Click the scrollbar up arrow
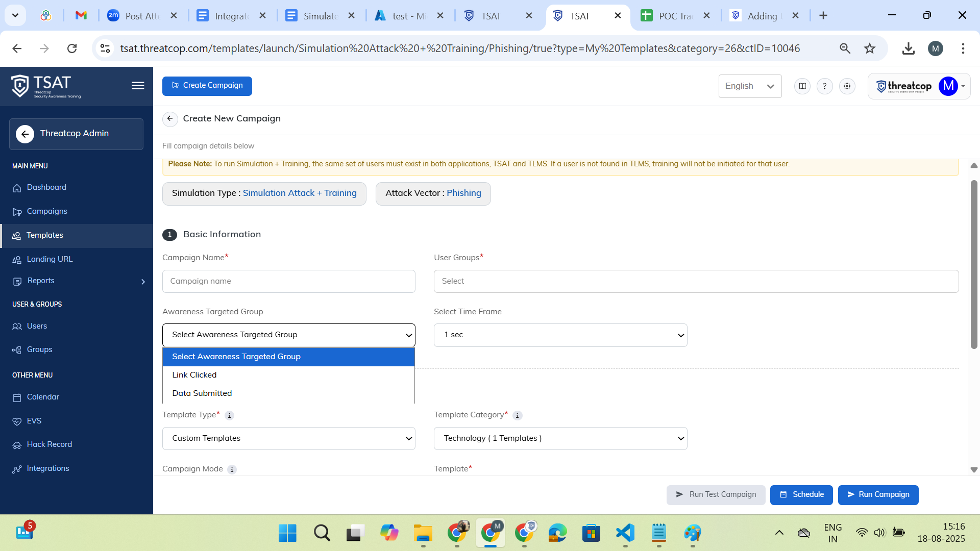This screenshot has width=980, height=551. (x=974, y=165)
